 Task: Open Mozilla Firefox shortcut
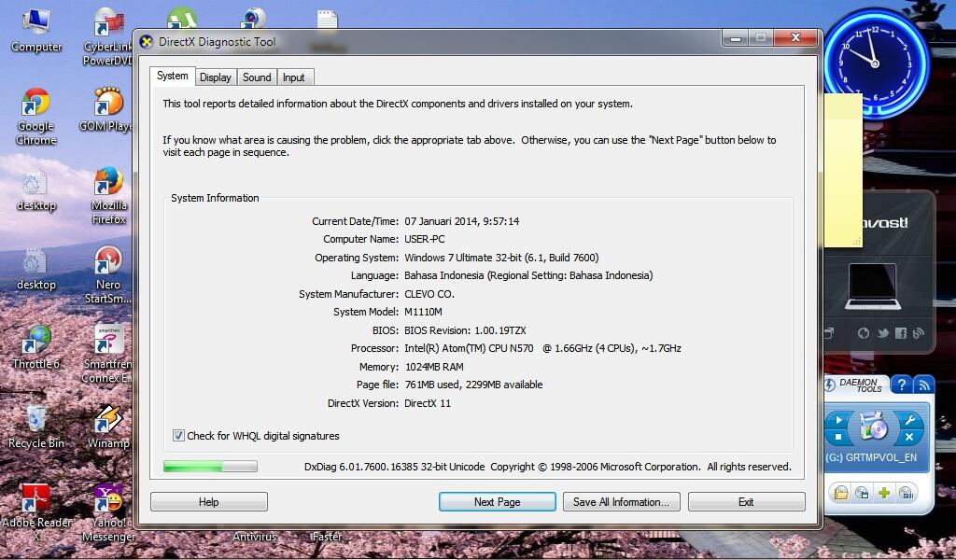tap(108, 195)
